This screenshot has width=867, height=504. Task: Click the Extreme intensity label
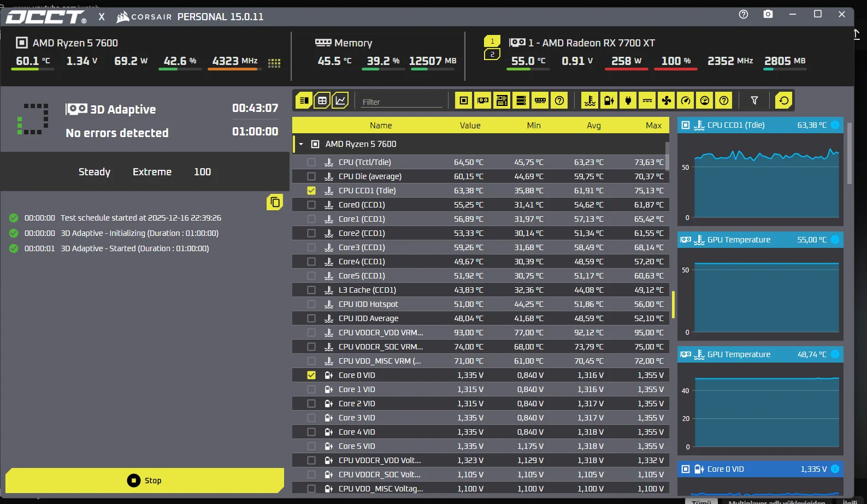pos(152,172)
